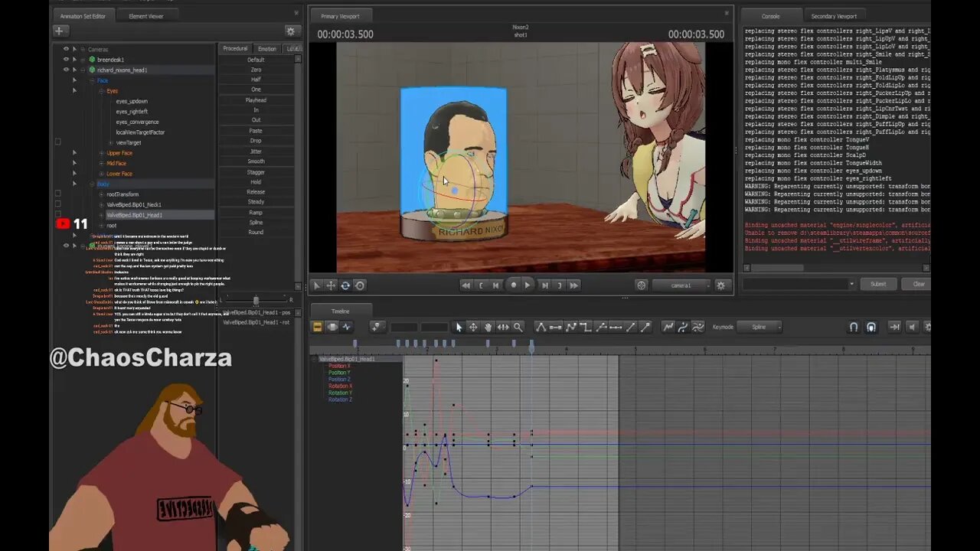Apply the Default procedural preset
The image size is (980, 551).
tap(256, 60)
